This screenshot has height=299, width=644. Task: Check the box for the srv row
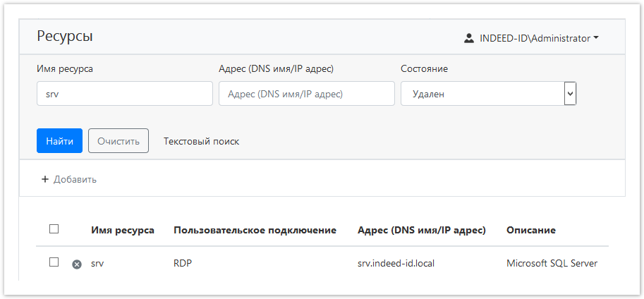pyautogui.click(x=54, y=262)
